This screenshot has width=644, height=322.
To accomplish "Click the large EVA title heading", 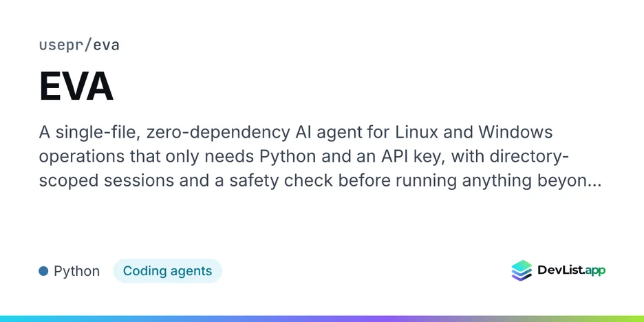I will click(76, 86).
